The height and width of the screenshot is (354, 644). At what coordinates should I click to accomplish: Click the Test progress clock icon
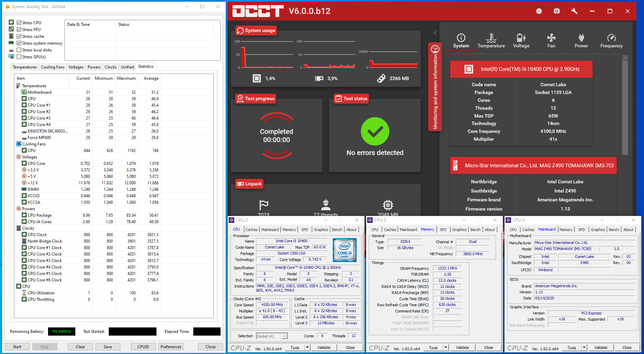point(240,98)
